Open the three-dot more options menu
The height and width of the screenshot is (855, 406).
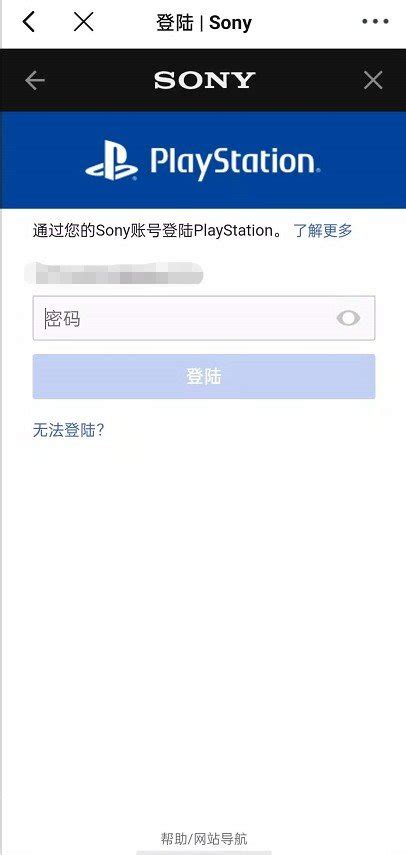pos(375,22)
